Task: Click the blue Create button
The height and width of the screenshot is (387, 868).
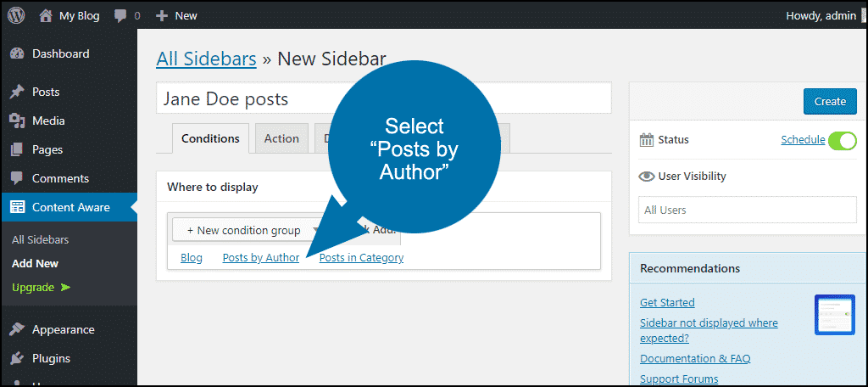Action: tap(830, 102)
